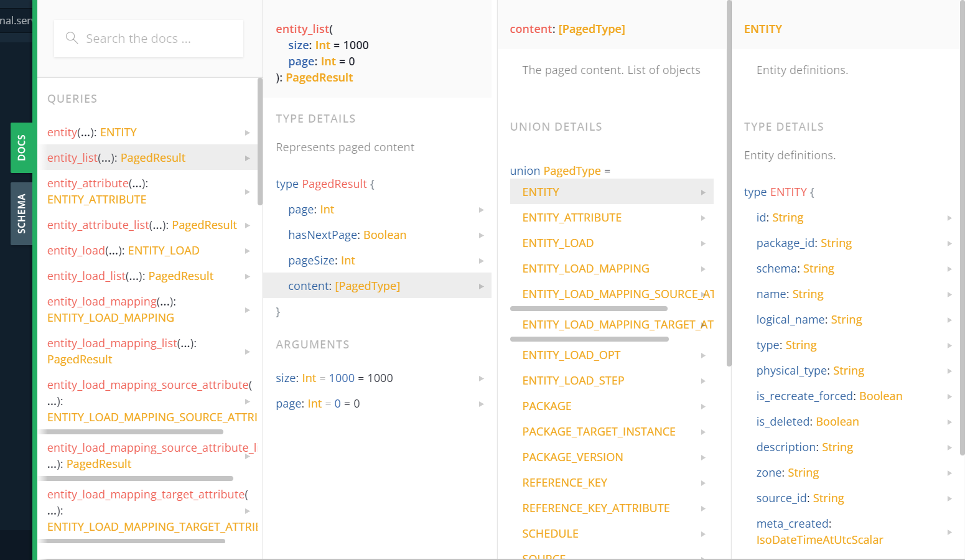Click arrow icon next to entity_load_list query
This screenshot has height=560, width=965.
(247, 276)
